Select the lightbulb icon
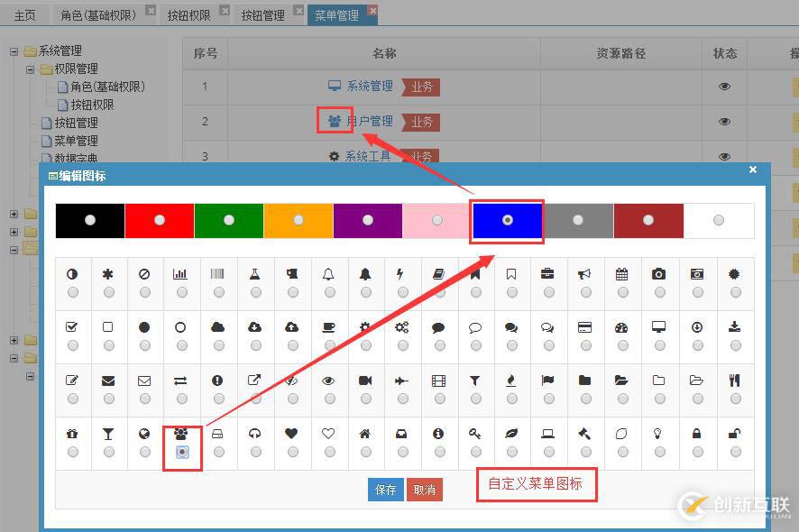Image resolution: width=799 pixels, height=532 pixels. 657,434
